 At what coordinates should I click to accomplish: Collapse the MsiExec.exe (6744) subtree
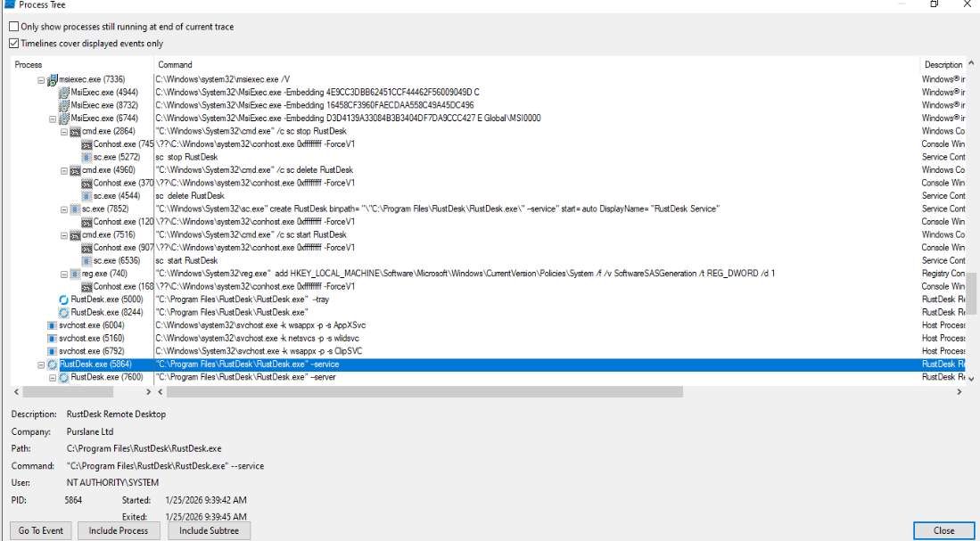click(53, 118)
